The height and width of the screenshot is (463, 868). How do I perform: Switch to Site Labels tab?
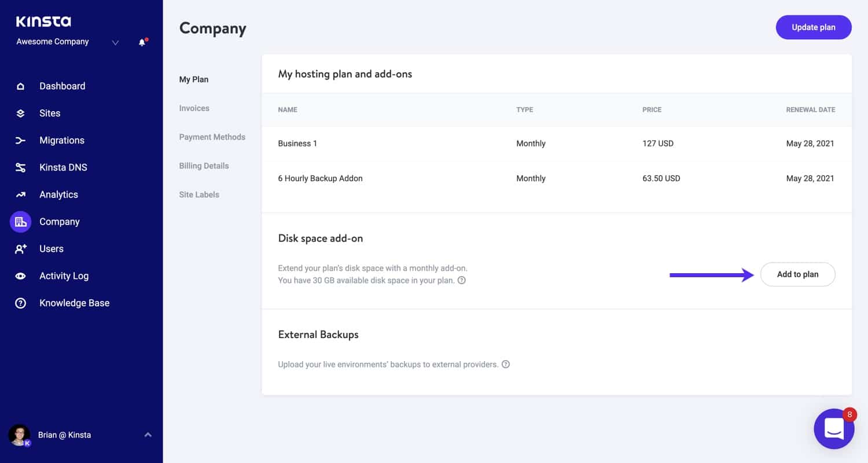[199, 195]
